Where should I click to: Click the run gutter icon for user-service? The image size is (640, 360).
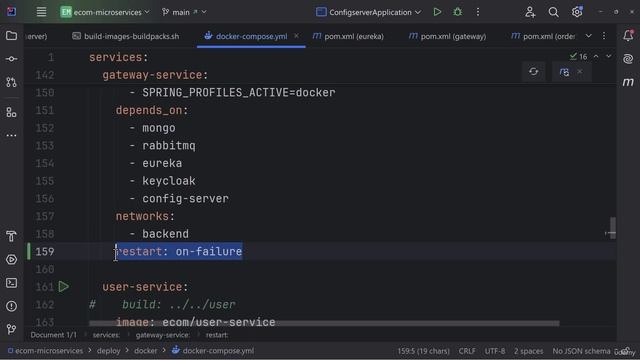pos(64,287)
